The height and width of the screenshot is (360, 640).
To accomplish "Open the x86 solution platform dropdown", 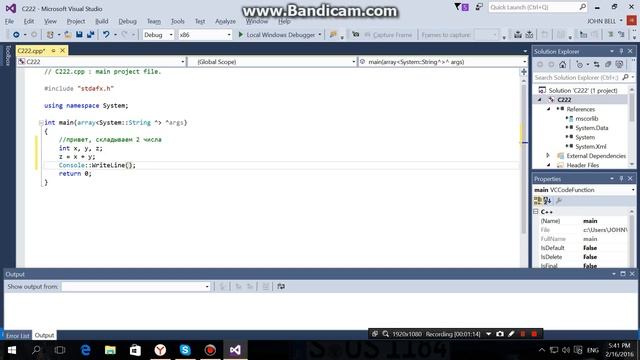I will tap(205, 35).
